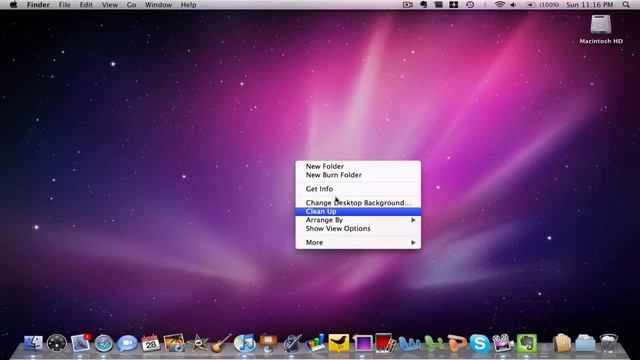Expand the Arrange By submenu

coord(358,220)
